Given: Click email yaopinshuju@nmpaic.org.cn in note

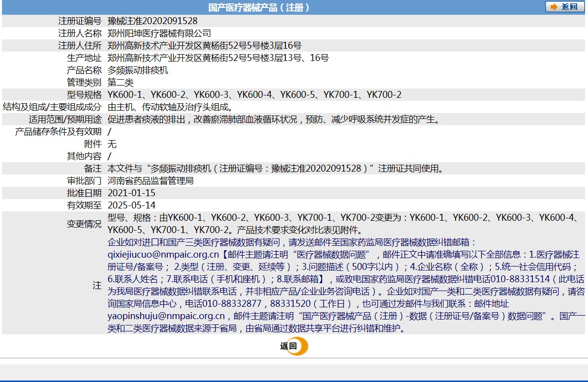Looking at the screenshot, I should pyautogui.click(x=166, y=316).
